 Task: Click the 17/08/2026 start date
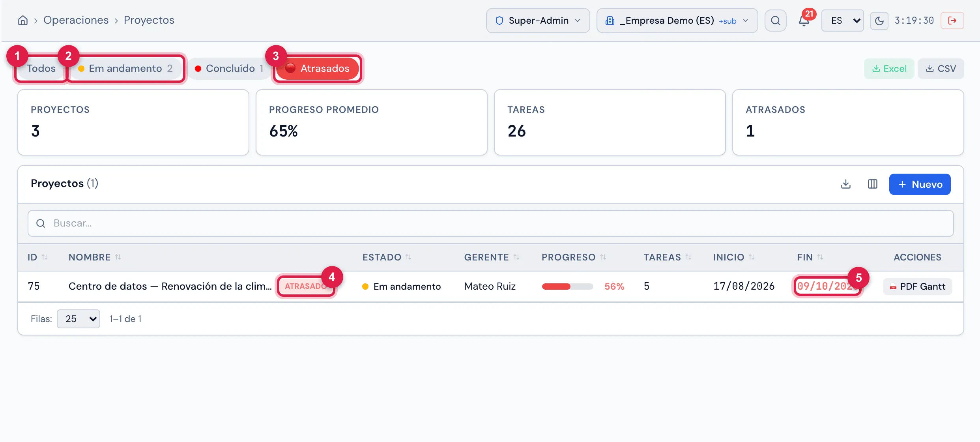[744, 286]
